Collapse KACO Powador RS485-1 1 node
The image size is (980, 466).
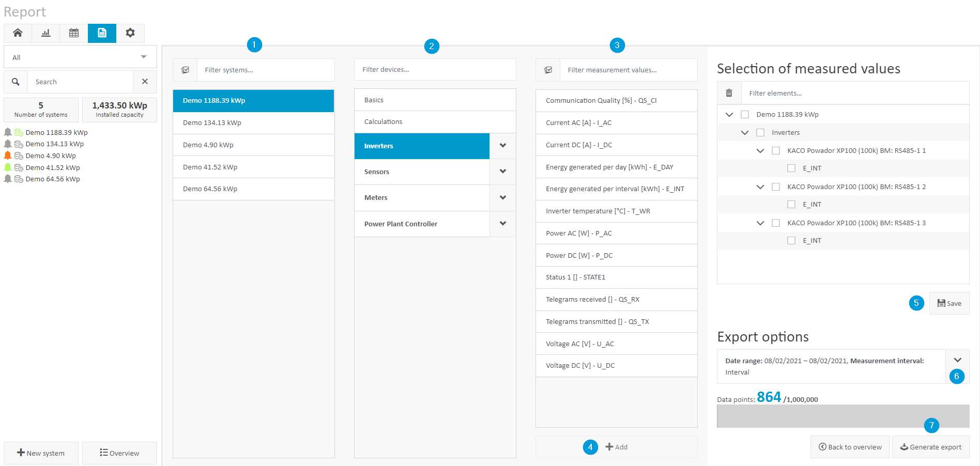tap(760, 150)
